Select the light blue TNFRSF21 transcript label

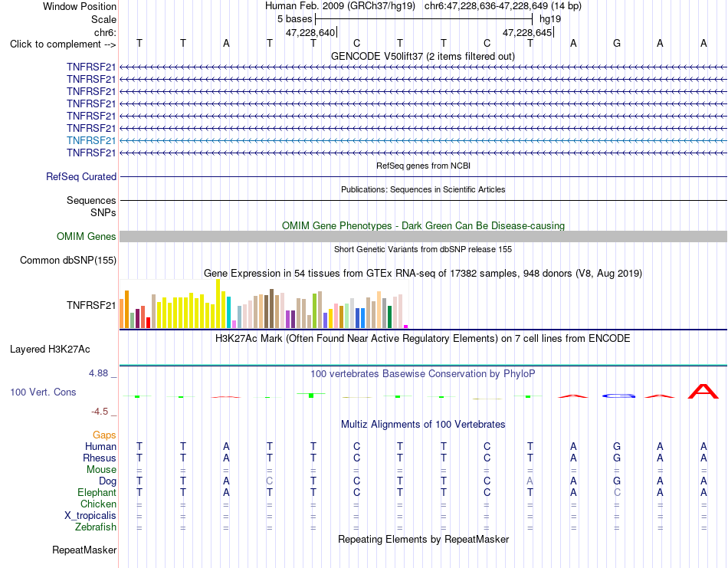pos(91,140)
